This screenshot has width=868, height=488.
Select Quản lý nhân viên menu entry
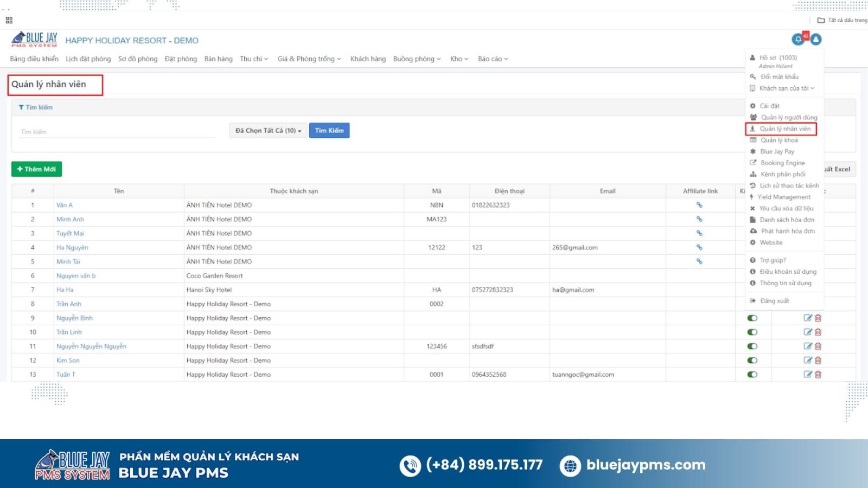point(784,129)
